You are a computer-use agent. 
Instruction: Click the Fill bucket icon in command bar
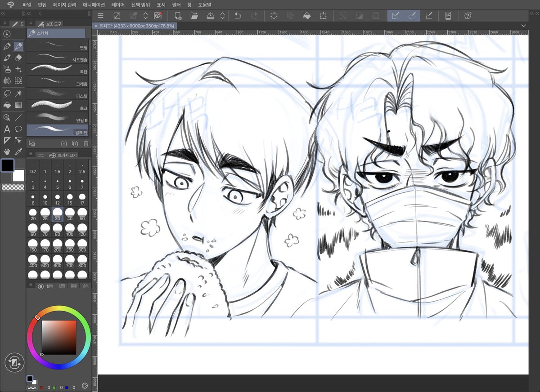point(306,16)
